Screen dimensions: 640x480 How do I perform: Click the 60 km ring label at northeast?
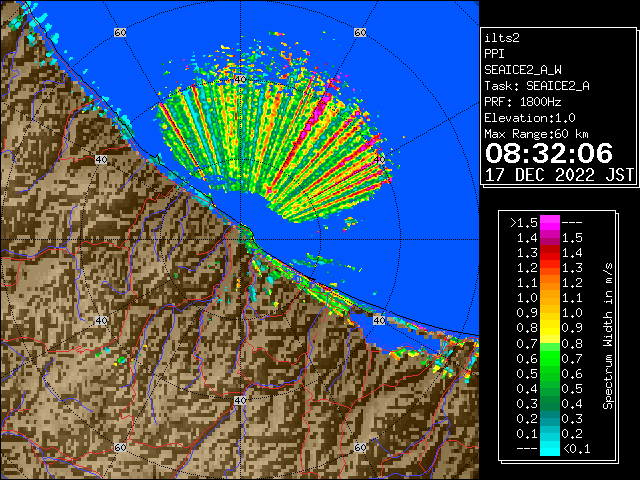pos(360,32)
